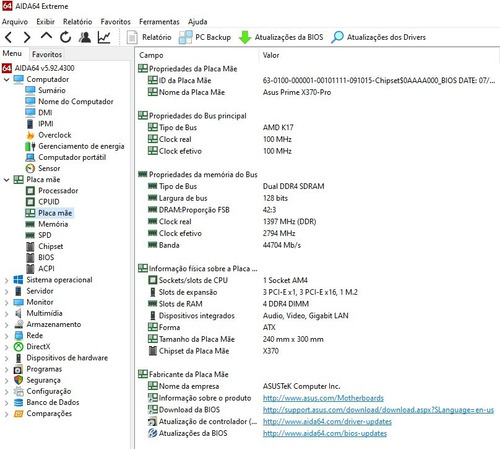
Task: Open the Ajuda menu
Action: pos(198,22)
